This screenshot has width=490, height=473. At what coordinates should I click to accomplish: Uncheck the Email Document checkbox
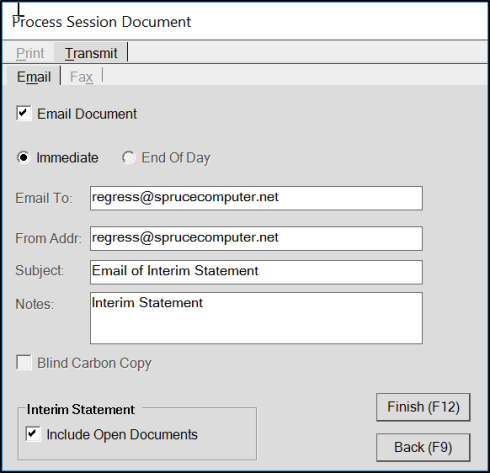[x=24, y=113]
